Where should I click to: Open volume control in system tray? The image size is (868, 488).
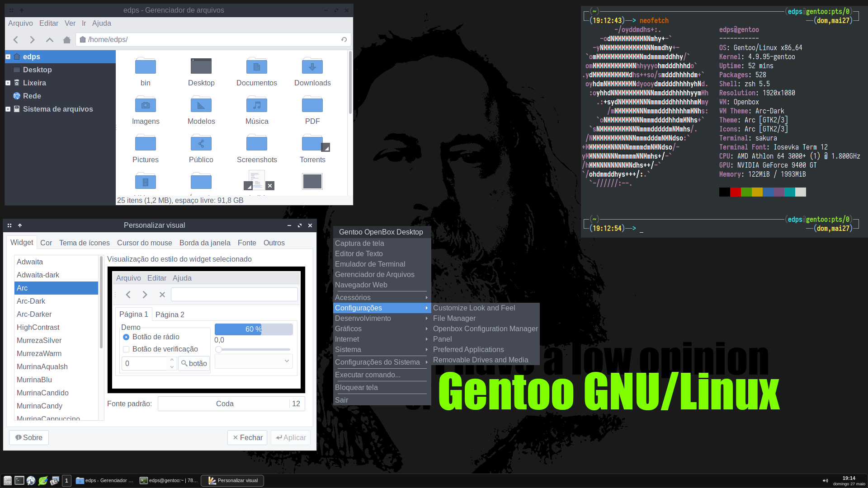pyautogui.click(x=825, y=481)
